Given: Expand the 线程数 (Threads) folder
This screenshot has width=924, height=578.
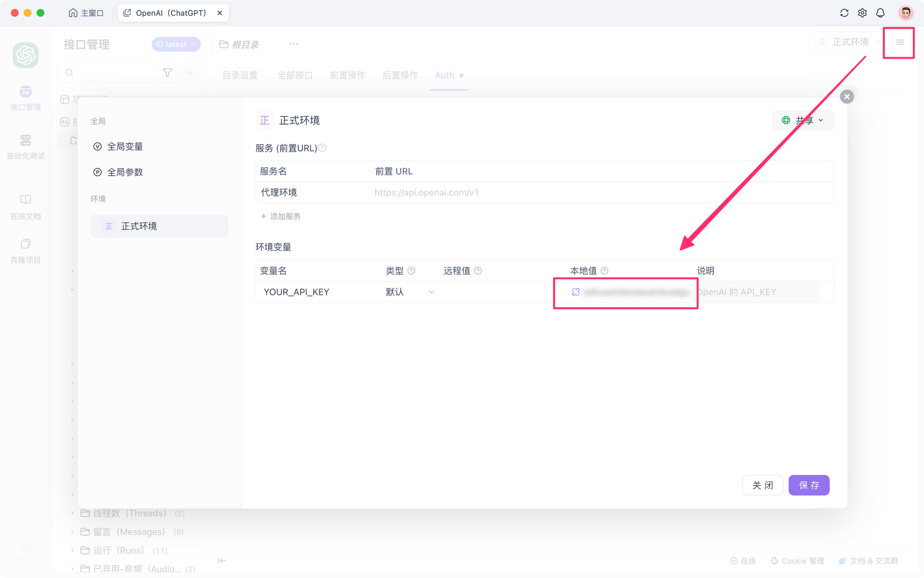Looking at the screenshot, I should (72, 513).
